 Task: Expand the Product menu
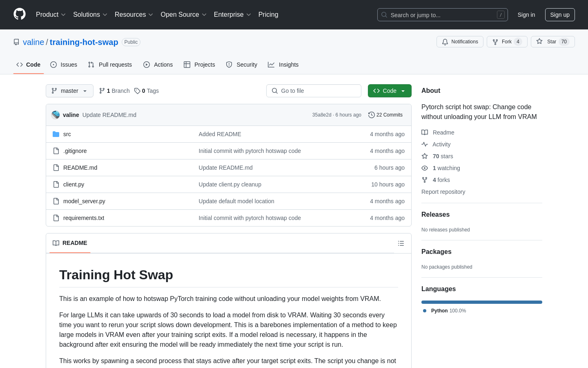51,15
